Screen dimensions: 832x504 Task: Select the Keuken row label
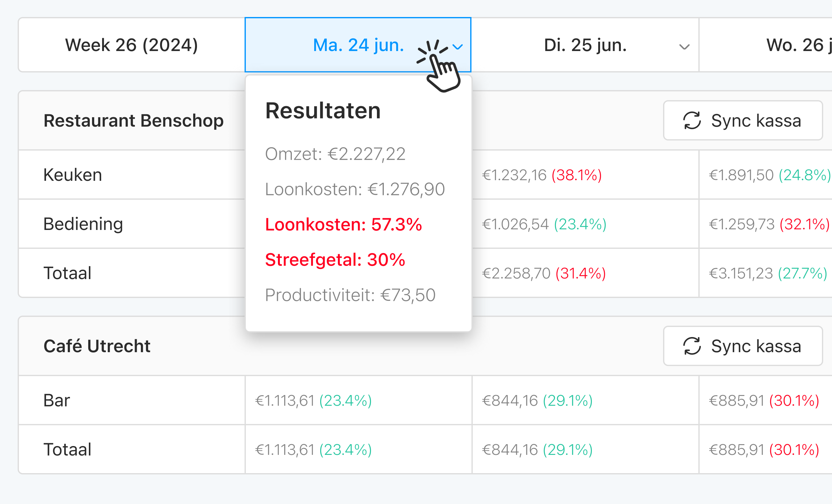click(72, 175)
